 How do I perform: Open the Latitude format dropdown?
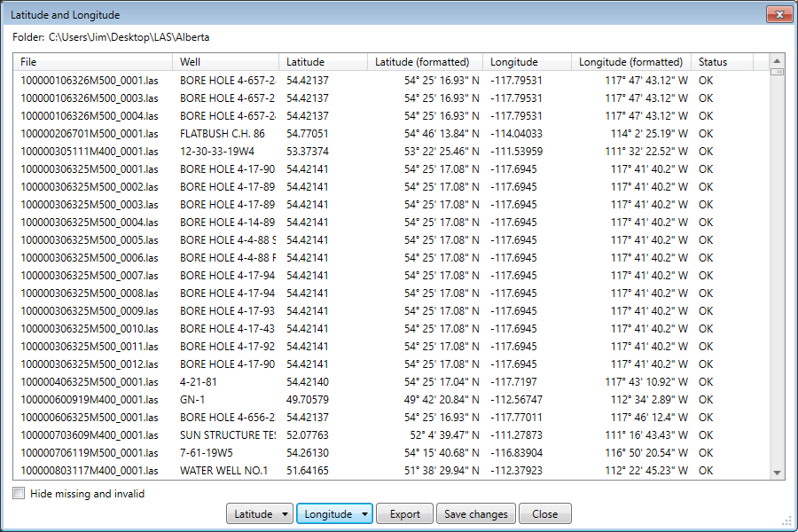pos(259,513)
